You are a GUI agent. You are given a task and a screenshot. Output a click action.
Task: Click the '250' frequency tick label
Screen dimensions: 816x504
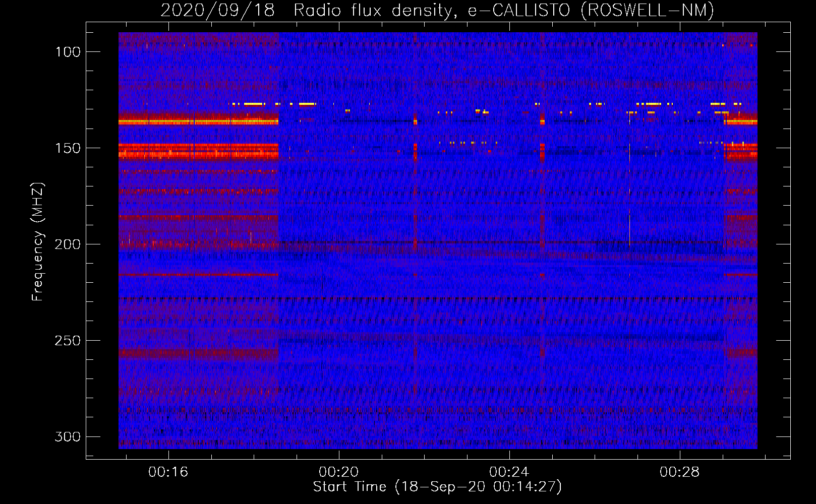(x=68, y=341)
